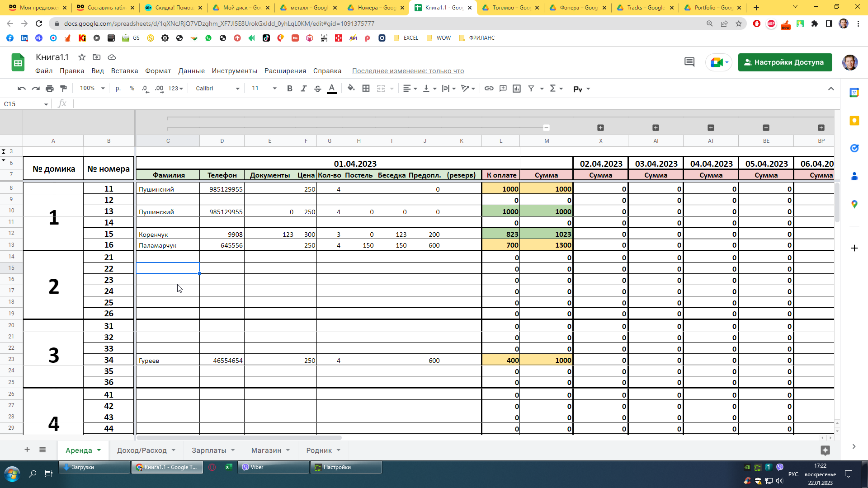
Task: Open Google Calendar in side panel
Action: coord(854,93)
